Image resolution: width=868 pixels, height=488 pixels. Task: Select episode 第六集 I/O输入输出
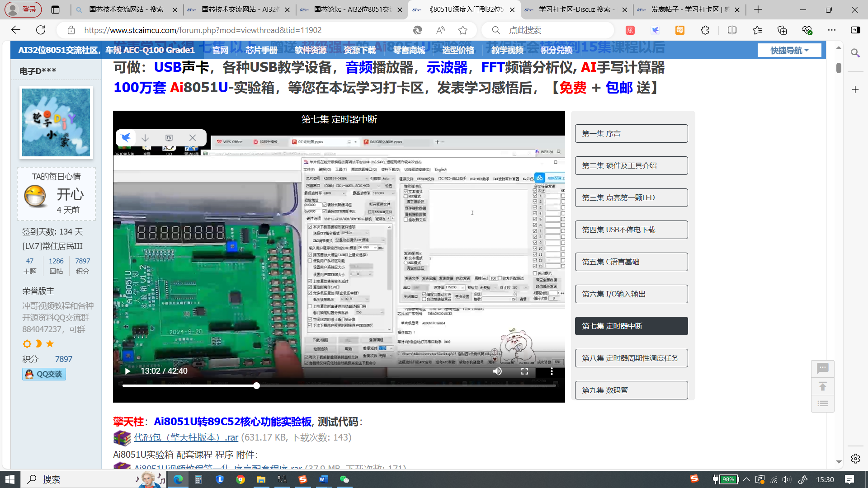pyautogui.click(x=631, y=294)
